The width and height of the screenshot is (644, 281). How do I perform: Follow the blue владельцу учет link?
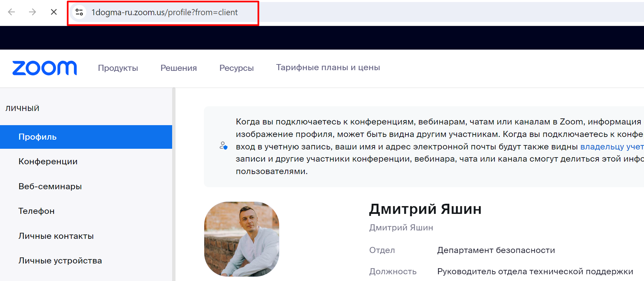[x=611, y=147]
